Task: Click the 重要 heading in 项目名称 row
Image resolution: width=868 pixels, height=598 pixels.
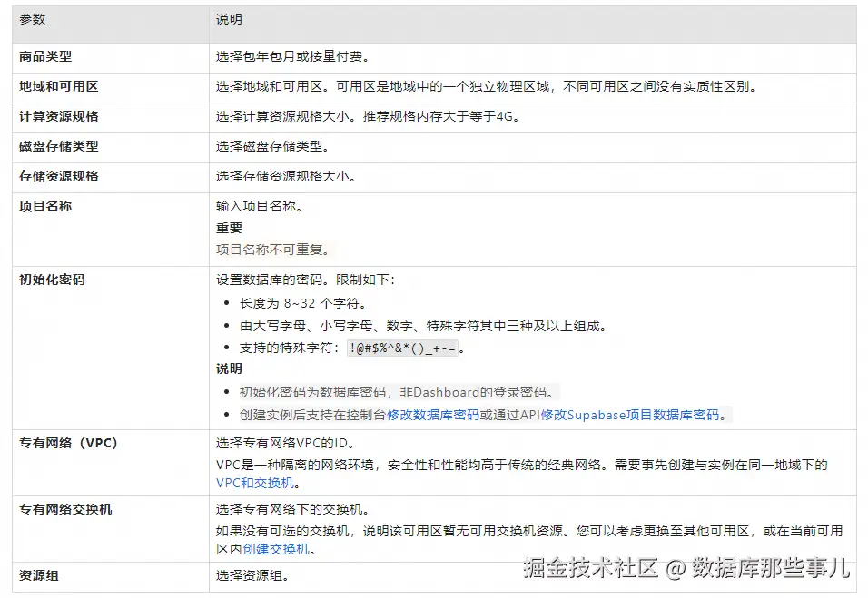Action: pos(229,228)
